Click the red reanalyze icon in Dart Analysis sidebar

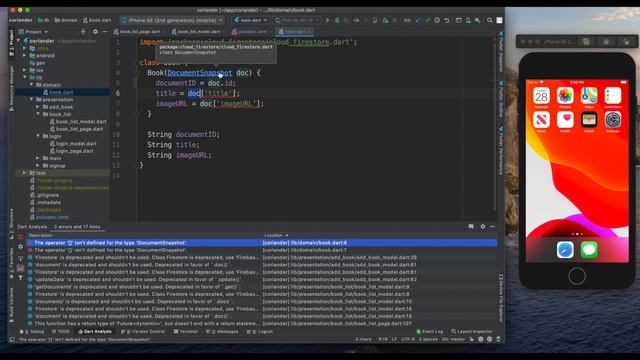pyautogui.click(x=21, y=237)
